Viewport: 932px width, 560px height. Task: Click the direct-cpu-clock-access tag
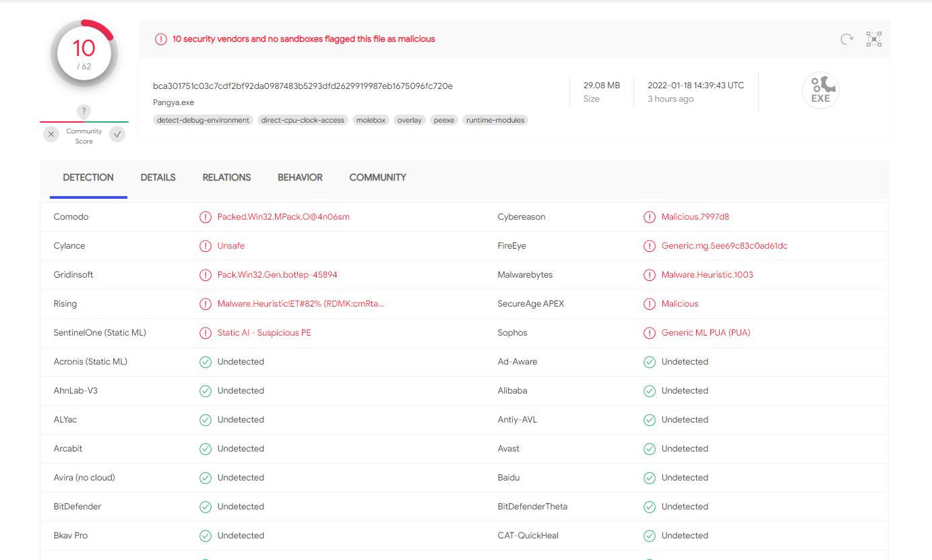click(303, 121)
